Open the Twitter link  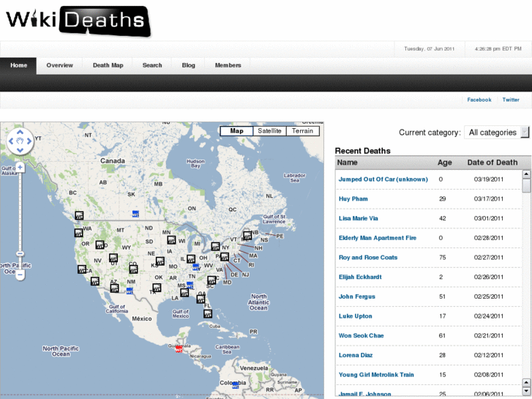tap(511, 100)
